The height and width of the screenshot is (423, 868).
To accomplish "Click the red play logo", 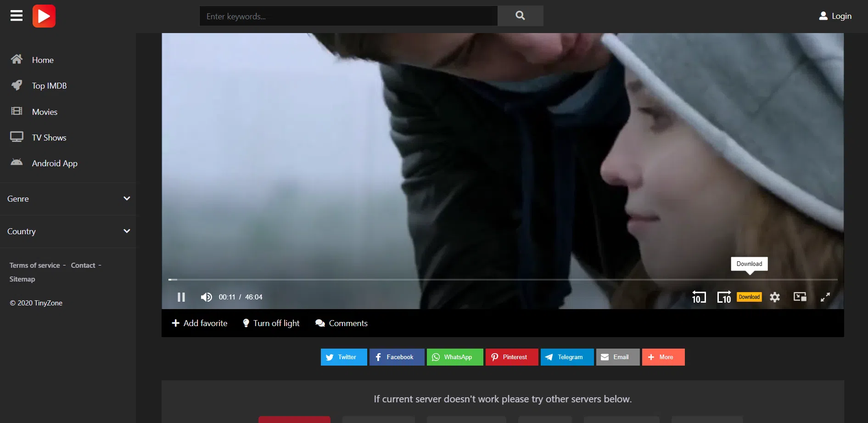I will (x=44, y=16).
